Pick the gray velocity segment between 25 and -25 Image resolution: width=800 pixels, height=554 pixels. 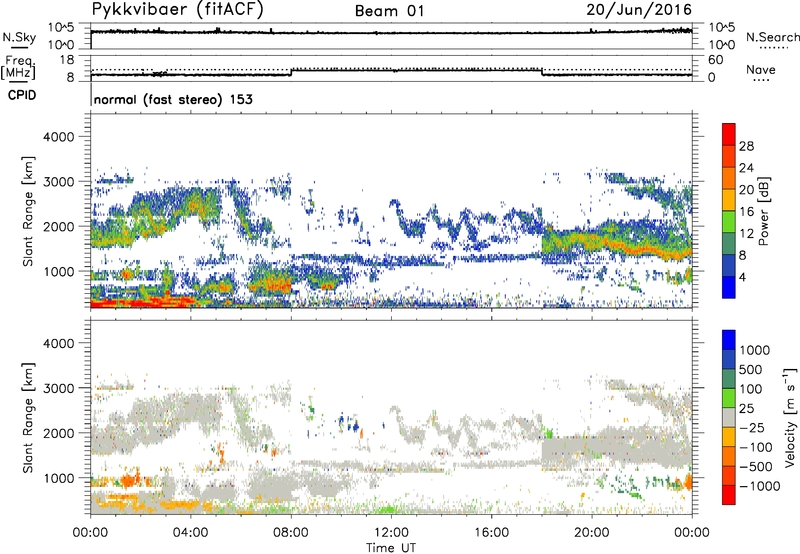729,417
